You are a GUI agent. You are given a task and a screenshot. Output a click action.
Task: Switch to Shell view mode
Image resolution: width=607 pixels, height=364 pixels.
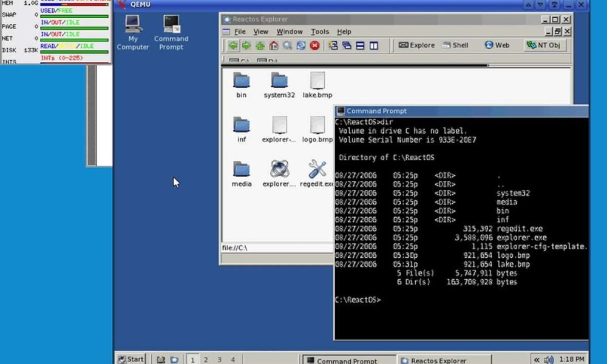[455, 45]
